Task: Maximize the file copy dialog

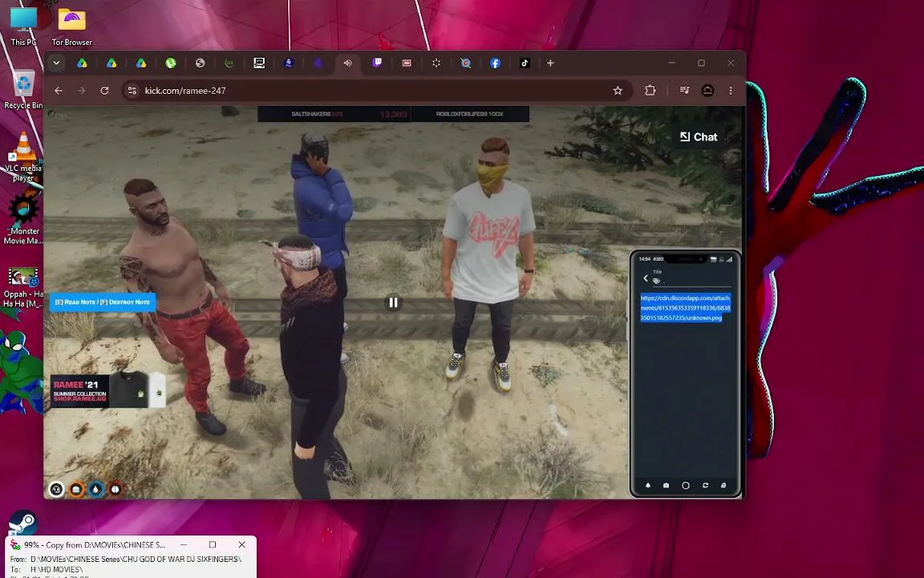Action: [x=212, y=544]
